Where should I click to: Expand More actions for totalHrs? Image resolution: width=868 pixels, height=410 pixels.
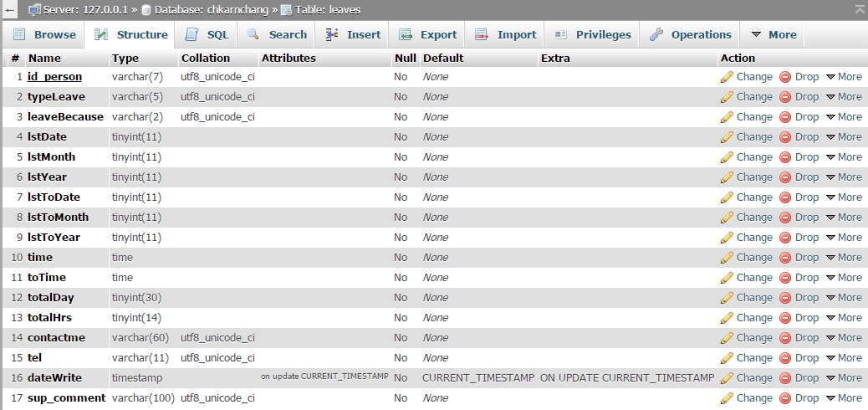pos(844,318)
